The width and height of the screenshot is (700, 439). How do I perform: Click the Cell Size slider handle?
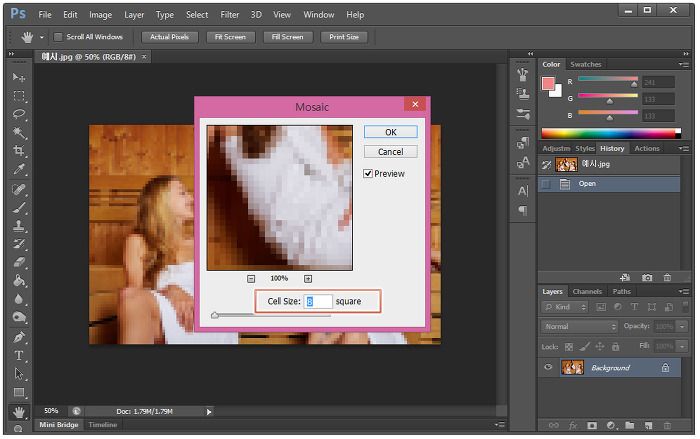(215, 315)
